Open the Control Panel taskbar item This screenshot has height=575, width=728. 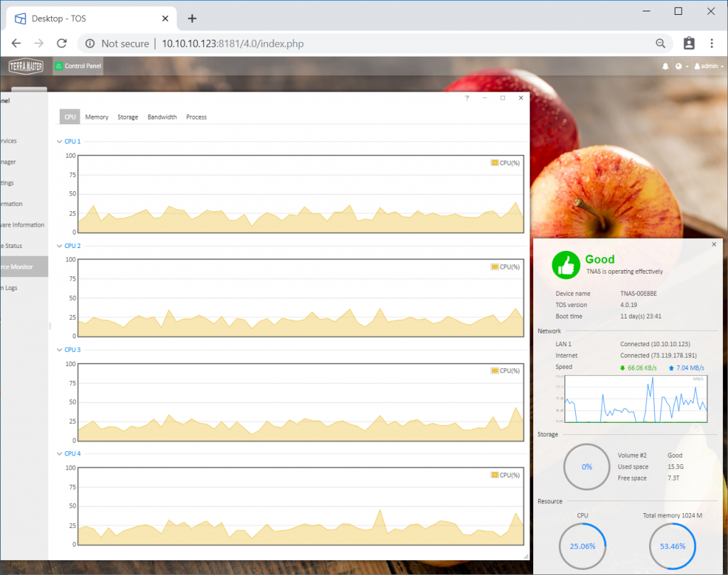(78, 66)
